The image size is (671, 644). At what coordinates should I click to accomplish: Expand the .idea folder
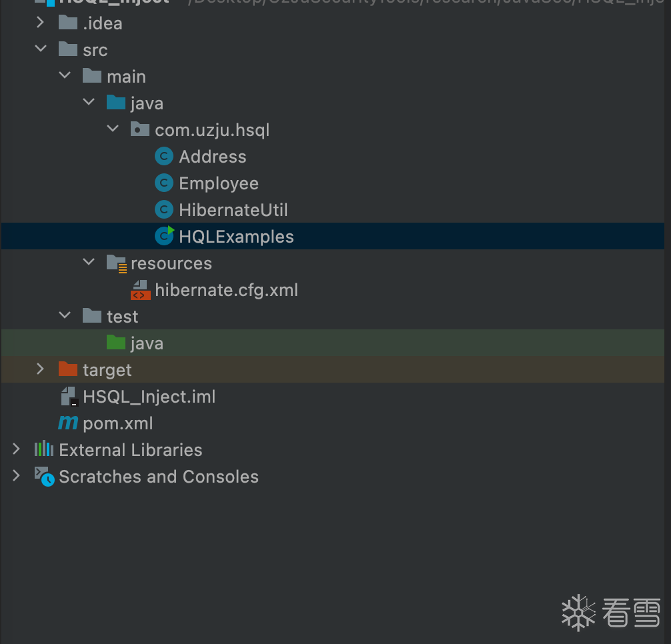tap(40, 23)
